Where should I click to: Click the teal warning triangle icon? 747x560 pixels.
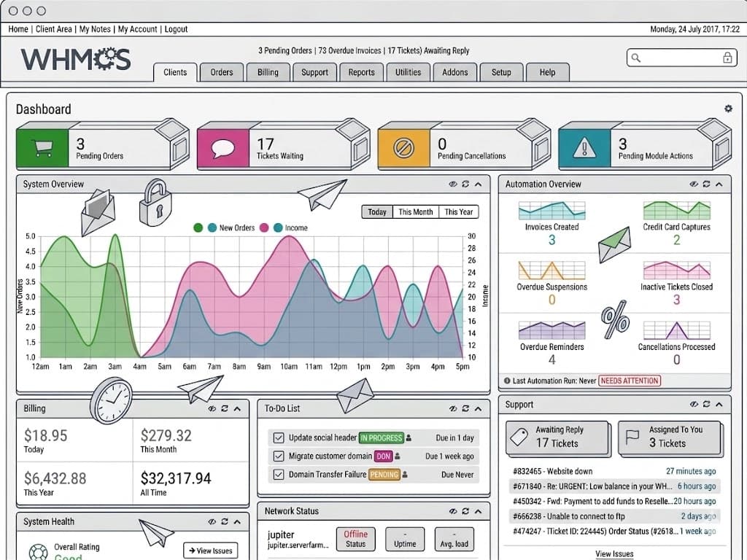(x=584, y=148)
